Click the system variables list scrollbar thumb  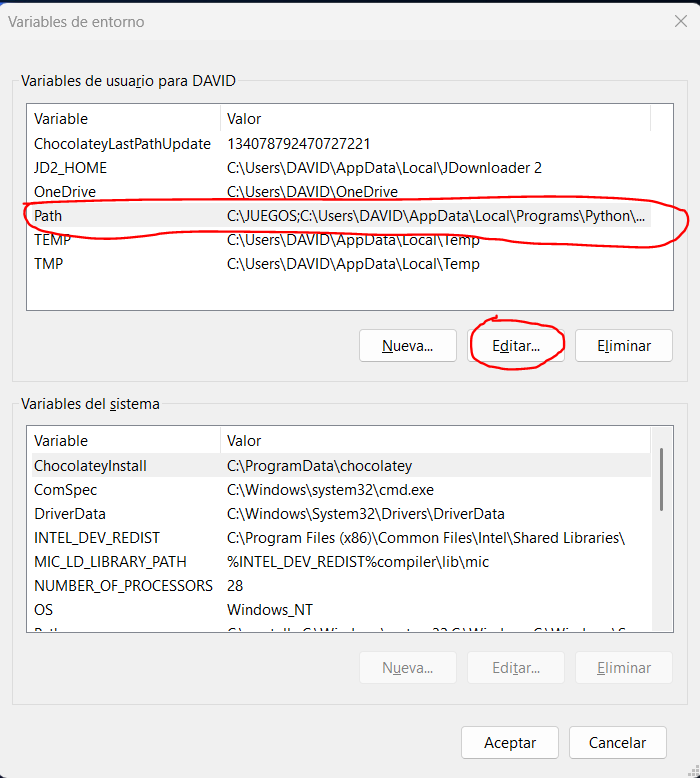click(661, 479)
